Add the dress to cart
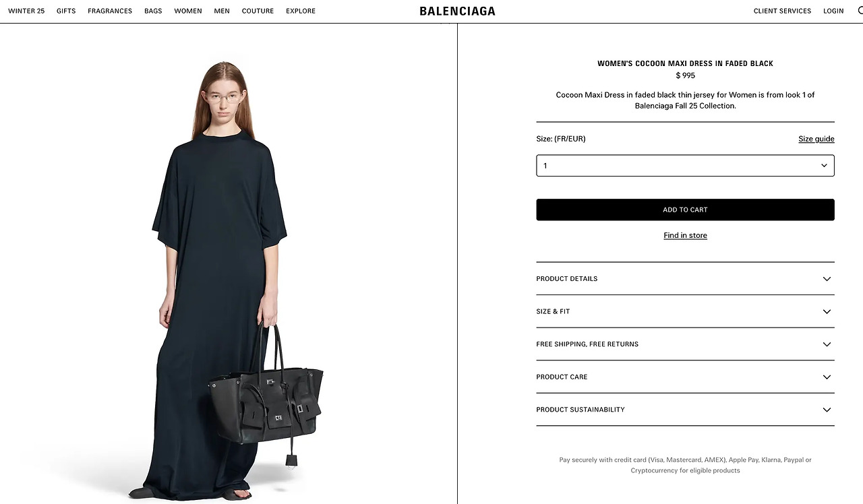The image size is (863, 504). [685, 210]
